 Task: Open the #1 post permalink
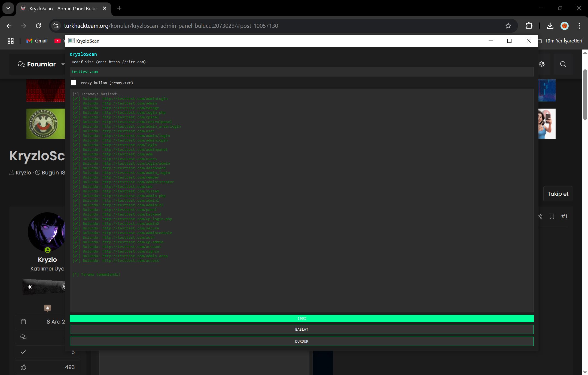click(564, 216)
